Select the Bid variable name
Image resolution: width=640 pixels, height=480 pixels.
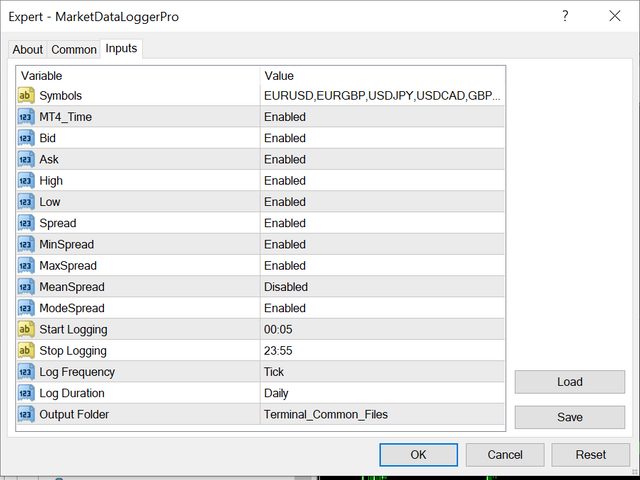(x=47, y=138)
